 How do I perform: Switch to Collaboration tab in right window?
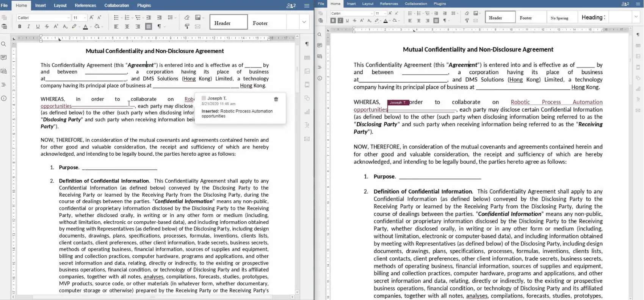(x=416, y=4)
